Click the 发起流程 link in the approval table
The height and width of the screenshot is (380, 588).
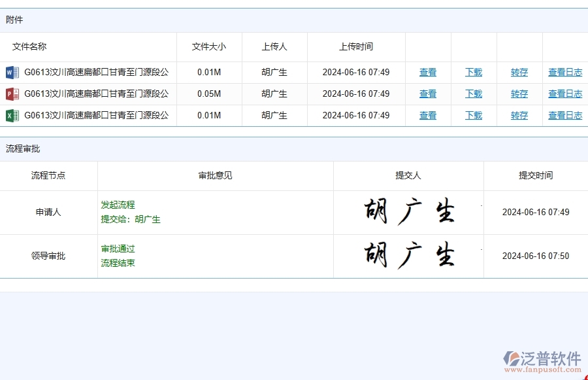pos(118,205)
